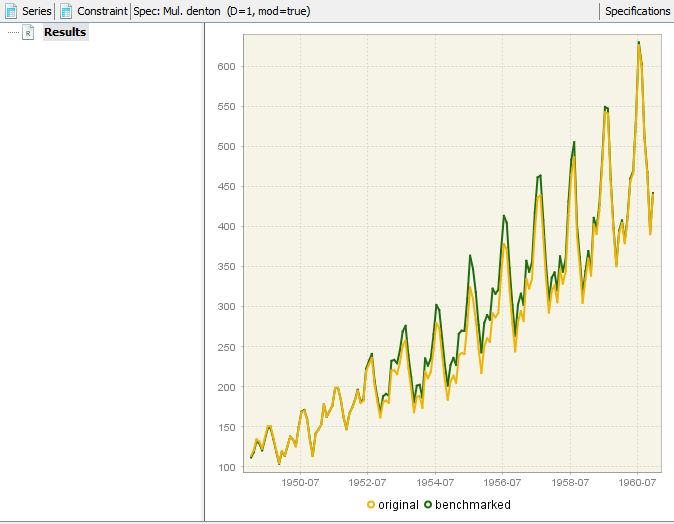Click the Constraint toolbar label
The image size is (674, 524).
click(102, 11)
